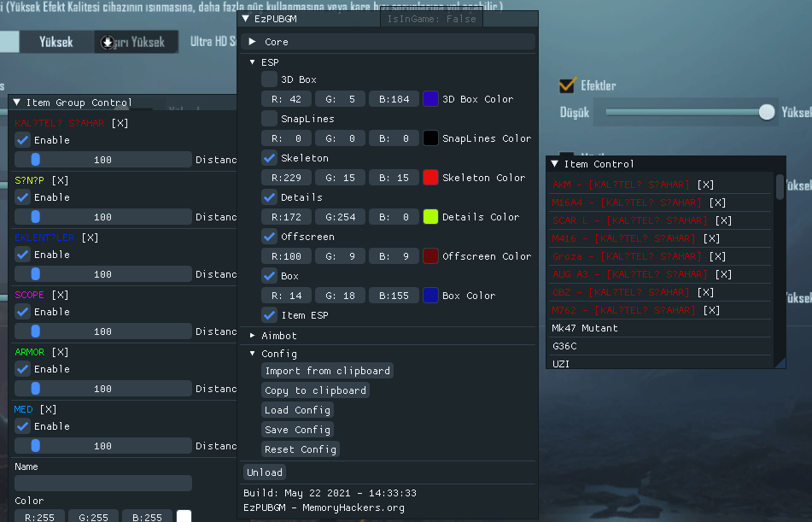Disable Item ESP checkbox
This screenshot has width=812, height=522.
[269, 315]
